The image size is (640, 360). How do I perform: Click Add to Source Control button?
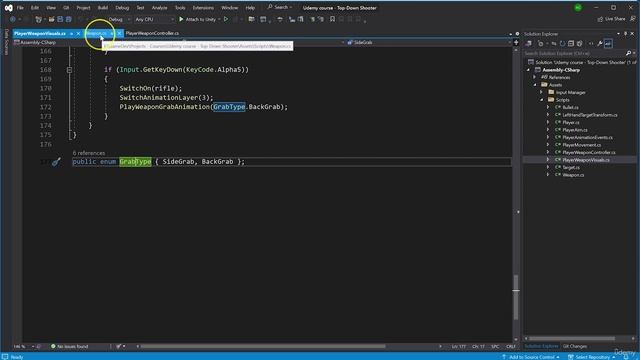click(x=531, y=357)
